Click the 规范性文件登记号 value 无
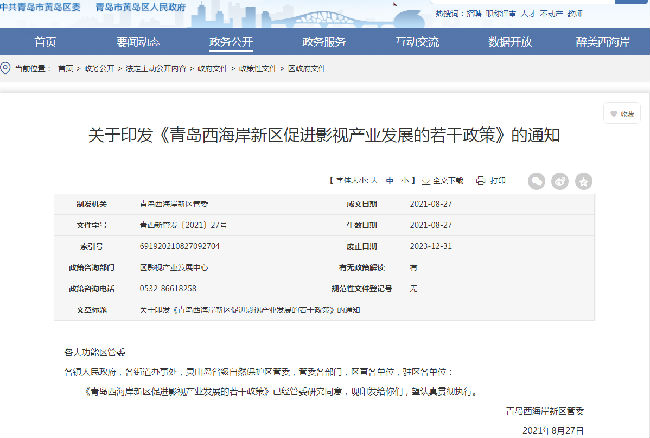The height and width of the screenshot is (438, 650). point(413,288)
